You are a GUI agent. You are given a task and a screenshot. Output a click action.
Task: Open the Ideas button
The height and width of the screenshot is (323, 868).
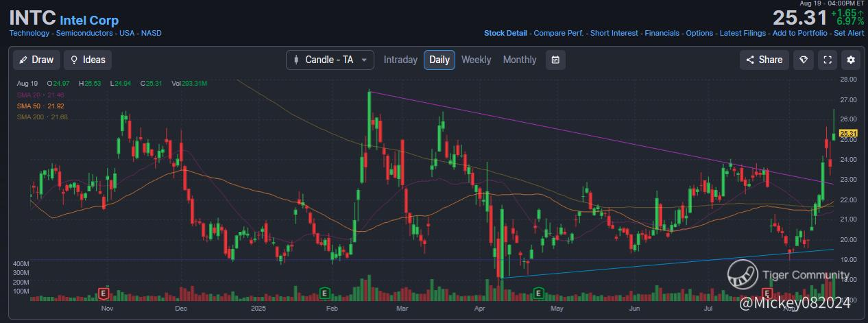pos(88,60)
